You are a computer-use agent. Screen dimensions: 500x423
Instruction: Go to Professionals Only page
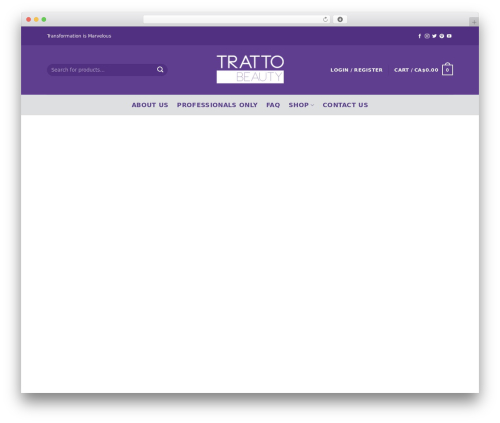[x=217, y=105]
